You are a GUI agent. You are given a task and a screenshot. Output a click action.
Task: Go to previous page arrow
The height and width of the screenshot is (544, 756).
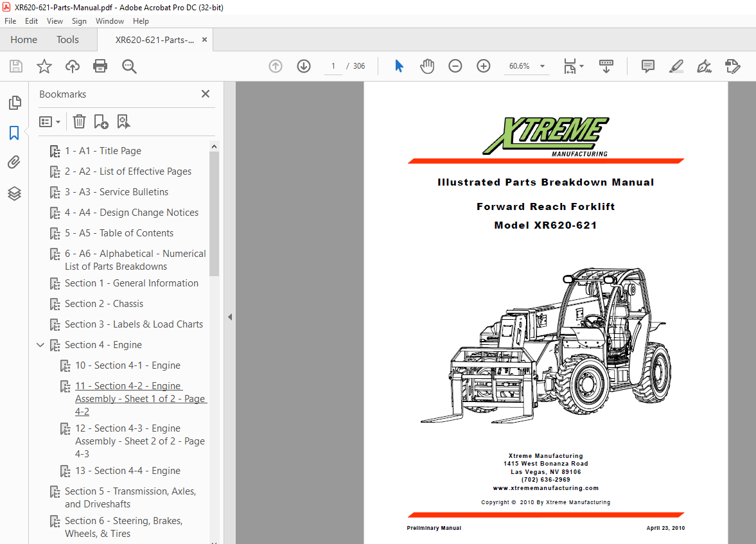click(276, 66)
